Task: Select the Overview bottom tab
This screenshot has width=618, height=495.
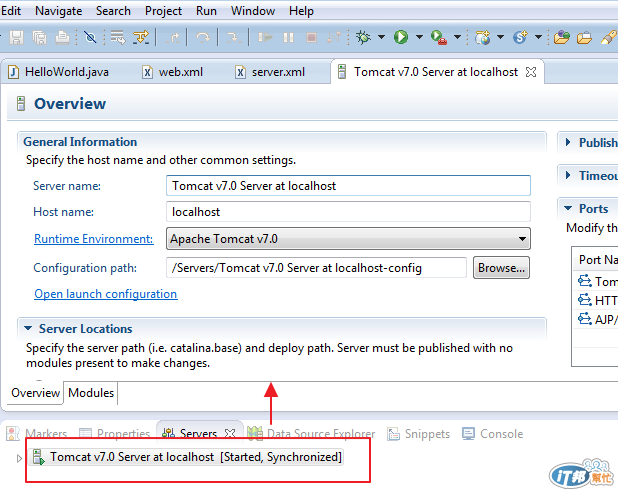Action: [35, 393]
